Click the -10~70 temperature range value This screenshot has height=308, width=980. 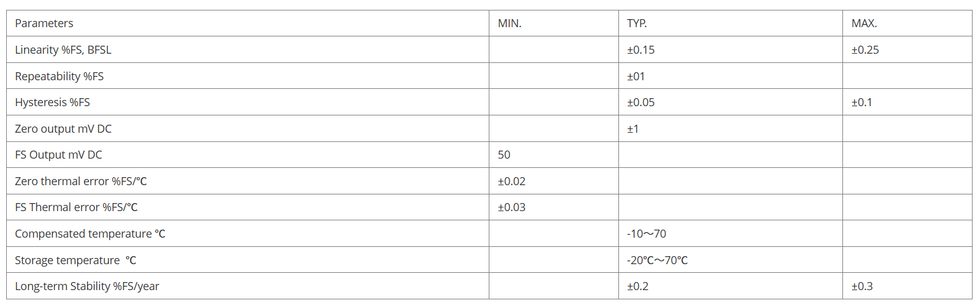646,234
